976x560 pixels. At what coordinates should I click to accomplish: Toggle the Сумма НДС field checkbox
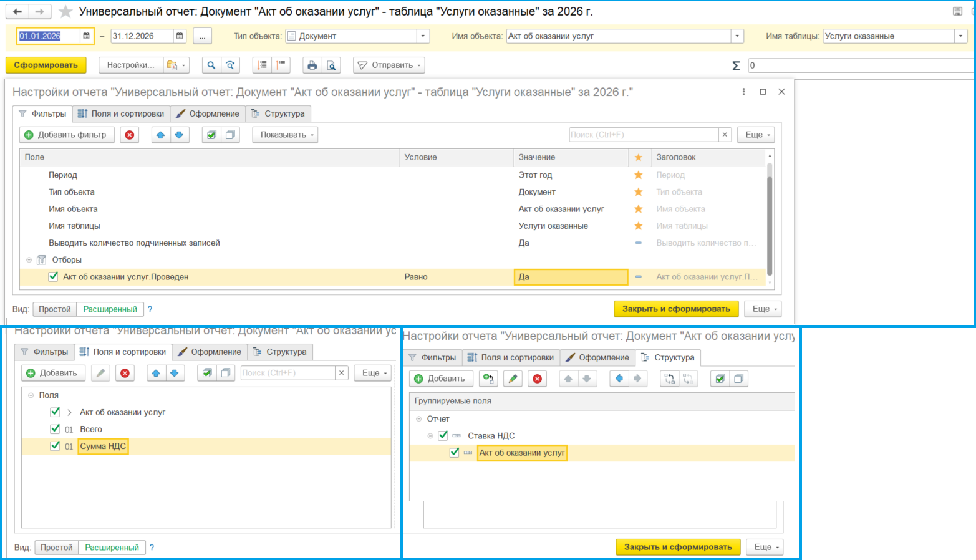pos(55,446)
